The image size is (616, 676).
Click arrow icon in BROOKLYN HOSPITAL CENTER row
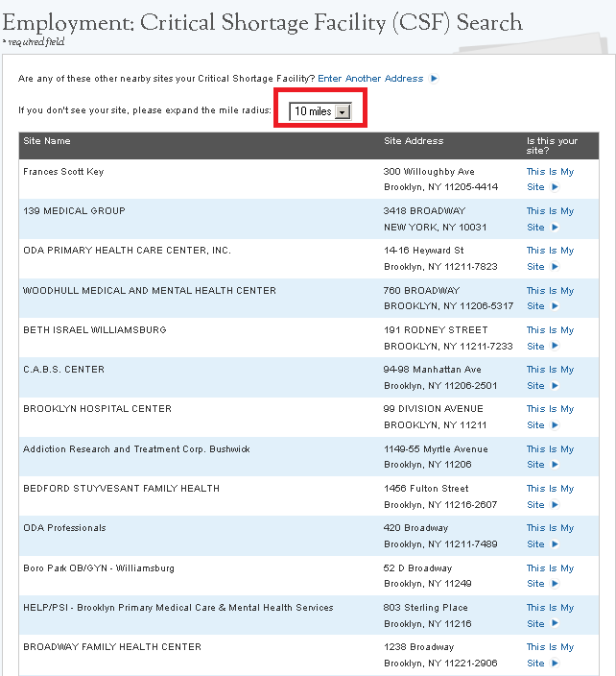(x=555, y=425)
